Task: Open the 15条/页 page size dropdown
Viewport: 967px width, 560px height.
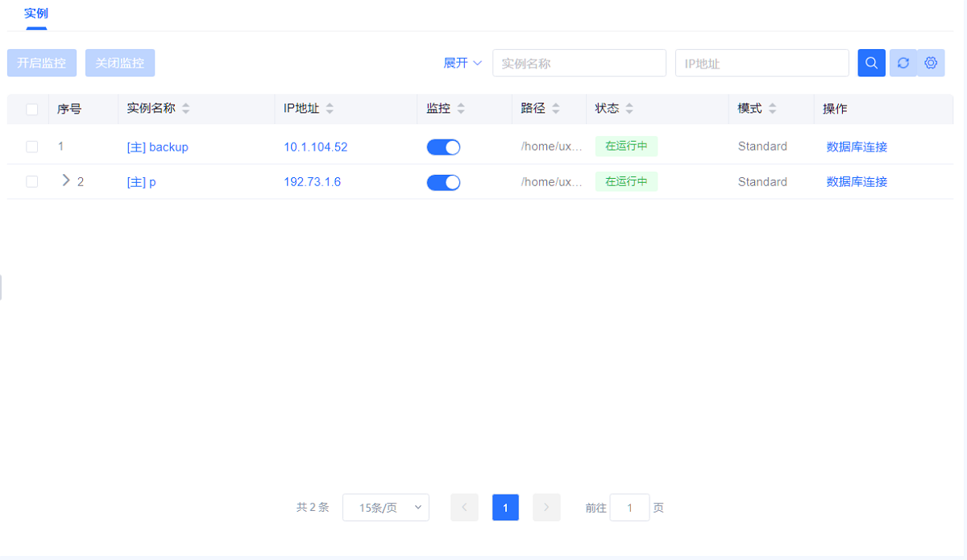Action: [386, 508]
